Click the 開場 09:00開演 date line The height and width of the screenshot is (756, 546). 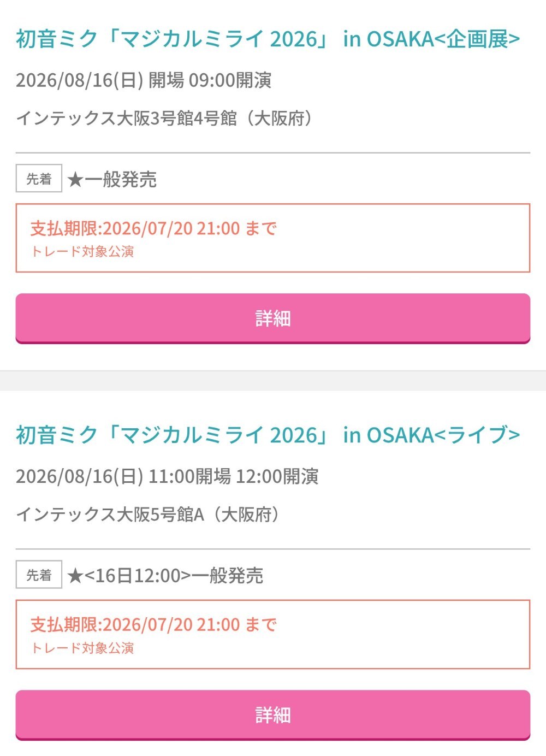pyautogui.click(x=144, y=80)
